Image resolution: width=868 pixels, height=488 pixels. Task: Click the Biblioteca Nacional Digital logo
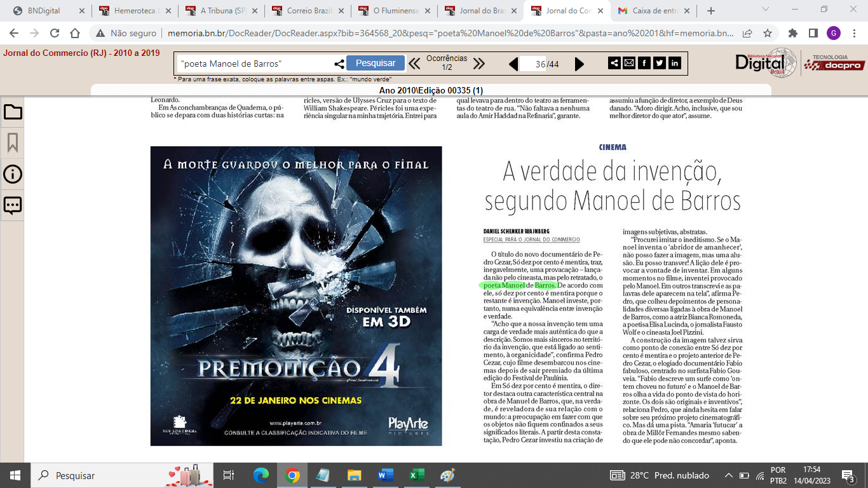click(766, 63)
